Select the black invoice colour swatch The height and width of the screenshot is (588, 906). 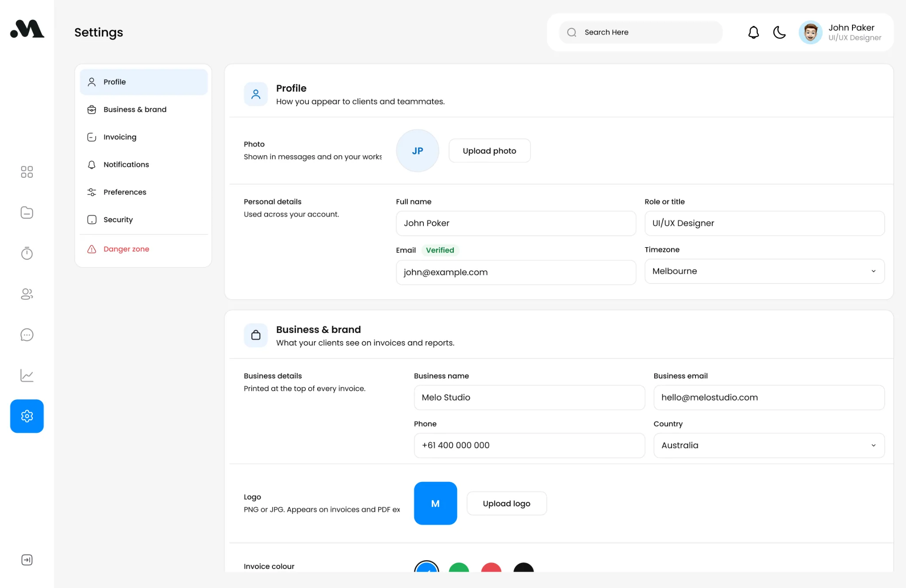(523, 568)
